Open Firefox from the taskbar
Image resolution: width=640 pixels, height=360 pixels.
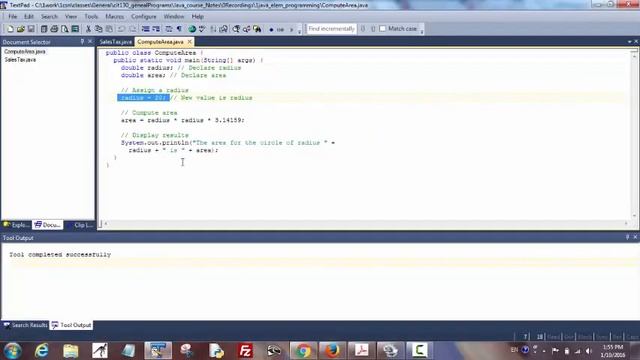click(x=332, y=351)
